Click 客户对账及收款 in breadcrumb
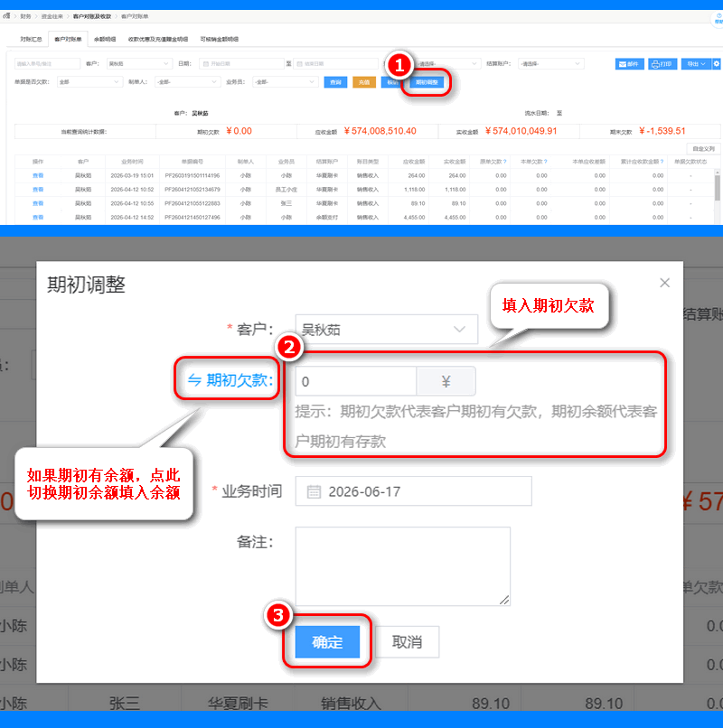This screenshot has height=728, width=723. click(x=92, y=16)
